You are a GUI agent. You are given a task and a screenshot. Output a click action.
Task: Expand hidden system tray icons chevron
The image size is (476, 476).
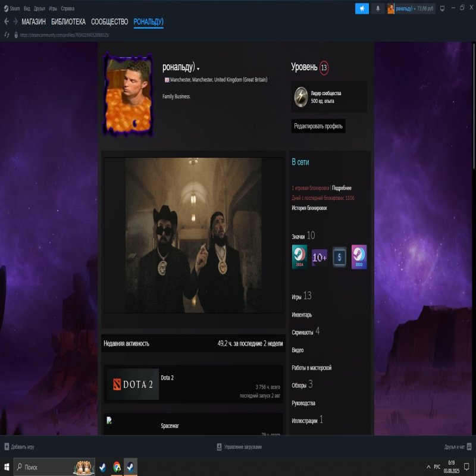pos(428,467)
